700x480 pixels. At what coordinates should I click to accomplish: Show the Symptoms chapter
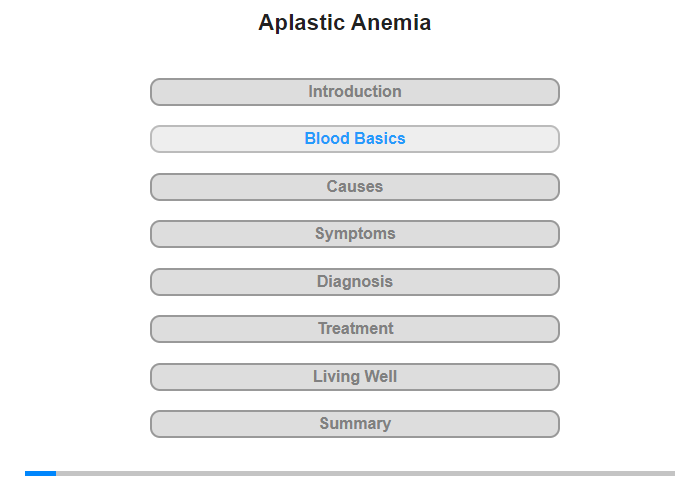[x=354, y=234]
